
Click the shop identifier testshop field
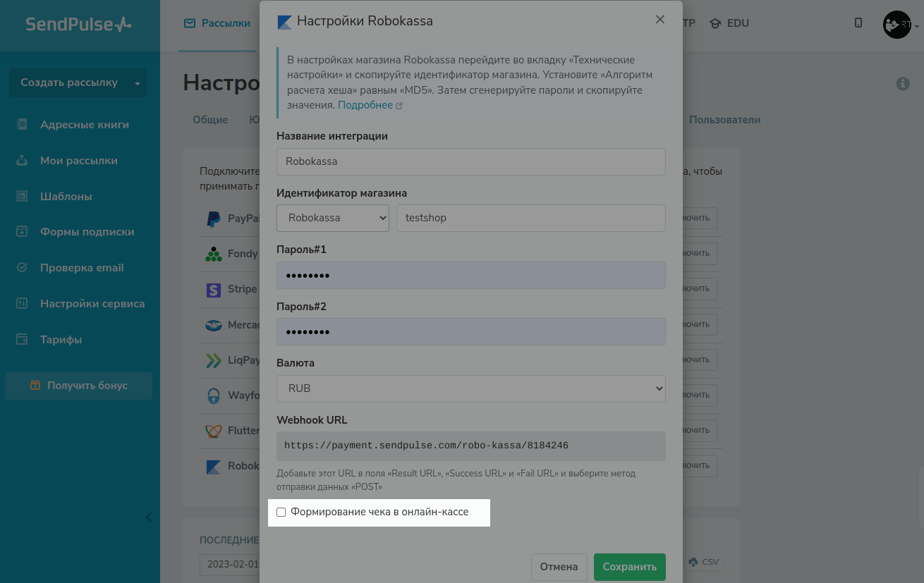(x=531, y=218)
